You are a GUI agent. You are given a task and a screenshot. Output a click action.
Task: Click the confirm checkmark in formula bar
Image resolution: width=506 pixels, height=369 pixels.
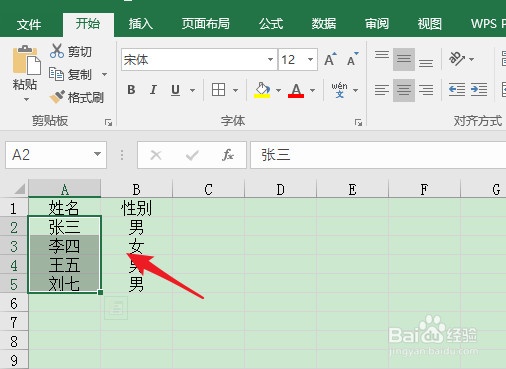tap(192, 155)
